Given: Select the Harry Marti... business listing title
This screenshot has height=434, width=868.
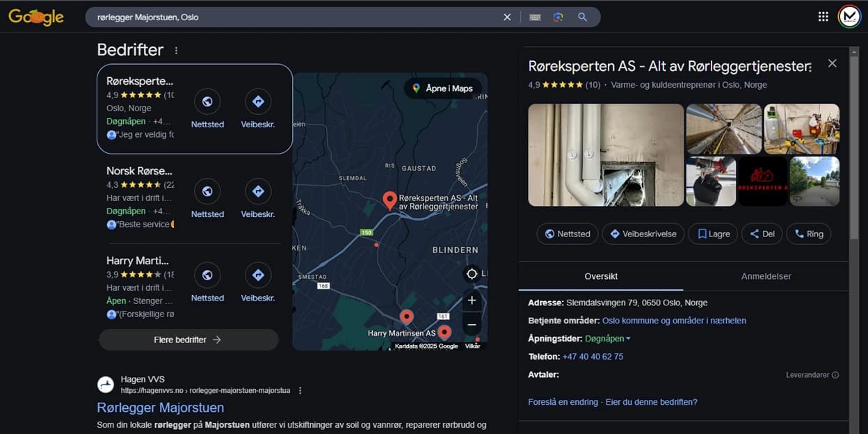Looking at the screenshot, I should (x=138, y=261).
